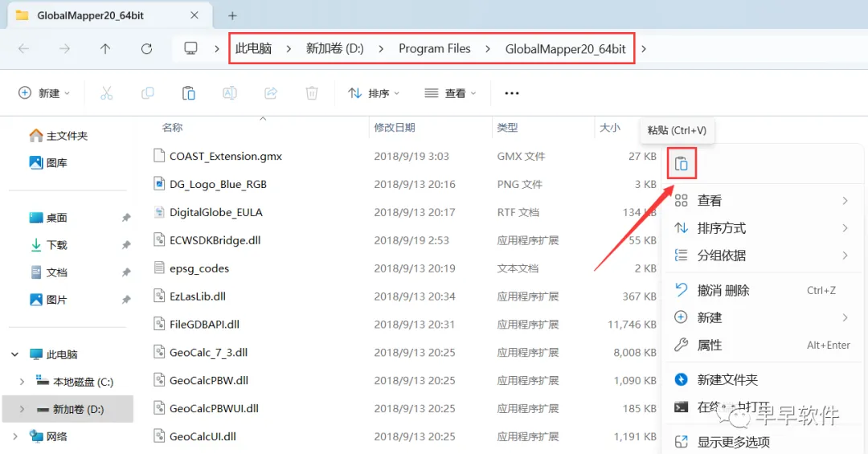Click the ECWSDKBridge.dll file icon
This screenshot has width=868, height=454.
coord(159,239)
